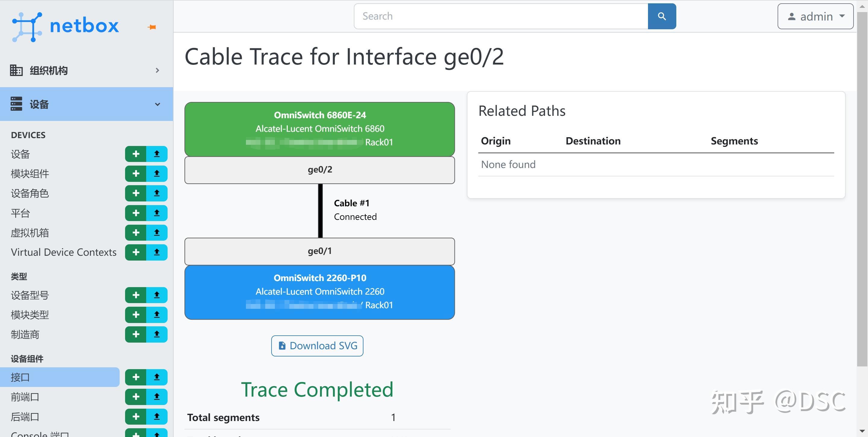Import 制造商 using the upload icon

point(157,334)
